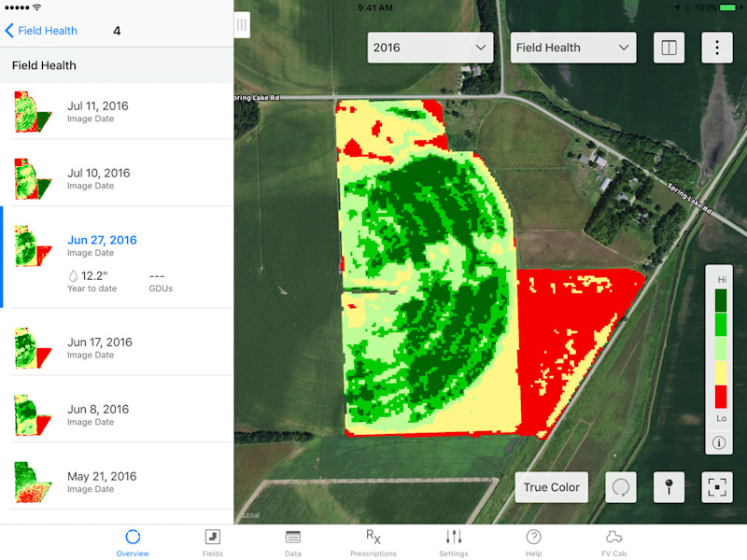Click the dark green Hi legend swatch
This screenshot has height=560, width=747.
721,301
